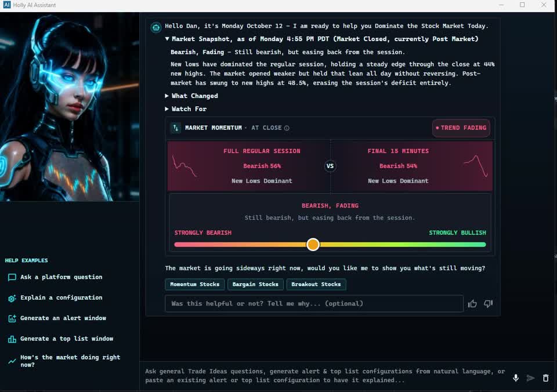Image resolution: width=557 pixels, height=392 pixels.
Task: Click the thumbs up feedback icon
Action: tap(472, 304)
